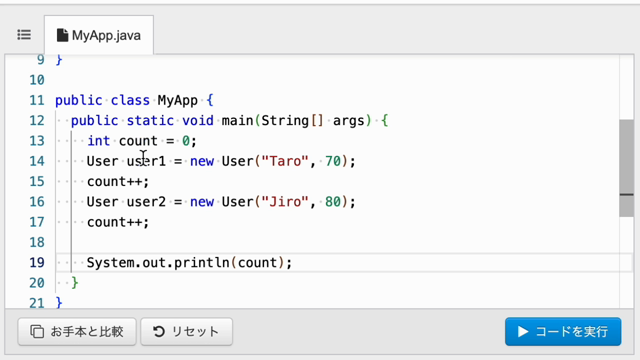The image size is (640, 360).
Task: Reset the code using リセット button
Action: point(187,331)
